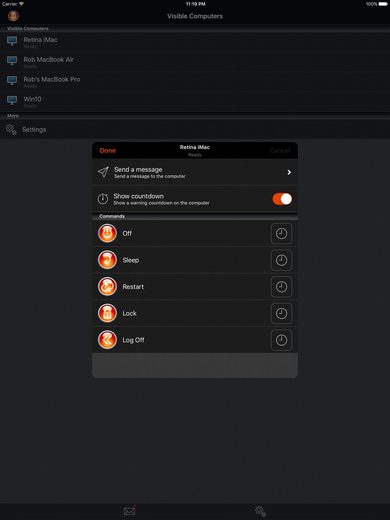Open the Send a message row title

coord(138,169)
